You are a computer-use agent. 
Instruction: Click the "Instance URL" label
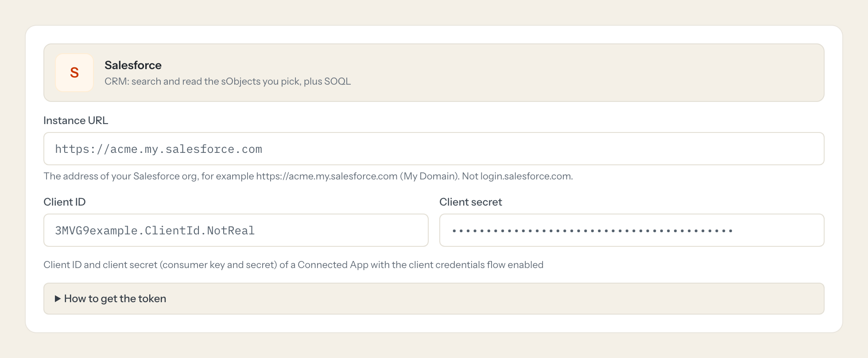(x=76, y=121)
